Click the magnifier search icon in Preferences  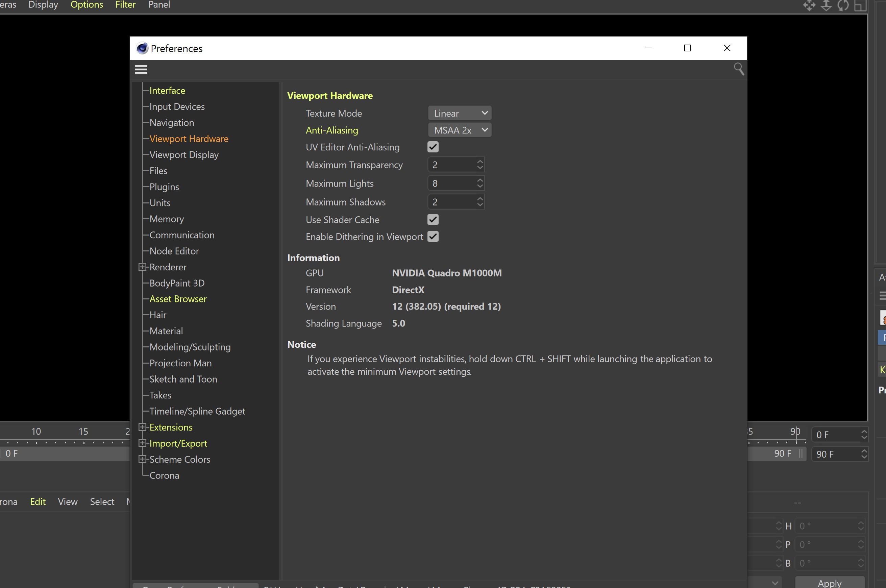pyautogui.click(x=738, y=69)
